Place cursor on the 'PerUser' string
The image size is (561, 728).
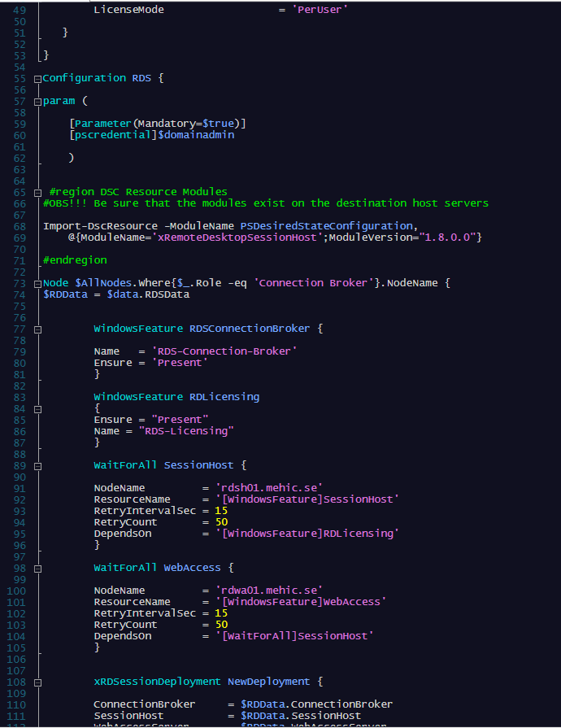coord(320,11)
